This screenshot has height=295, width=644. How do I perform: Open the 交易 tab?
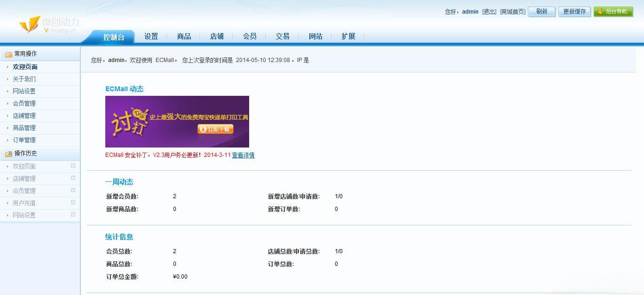(283, 37)
